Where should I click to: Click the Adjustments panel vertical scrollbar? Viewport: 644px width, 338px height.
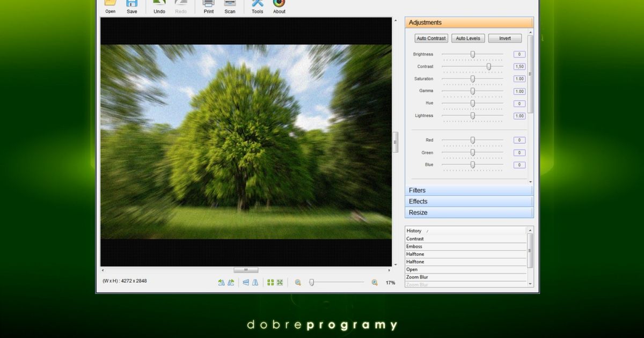coord(530,74)
